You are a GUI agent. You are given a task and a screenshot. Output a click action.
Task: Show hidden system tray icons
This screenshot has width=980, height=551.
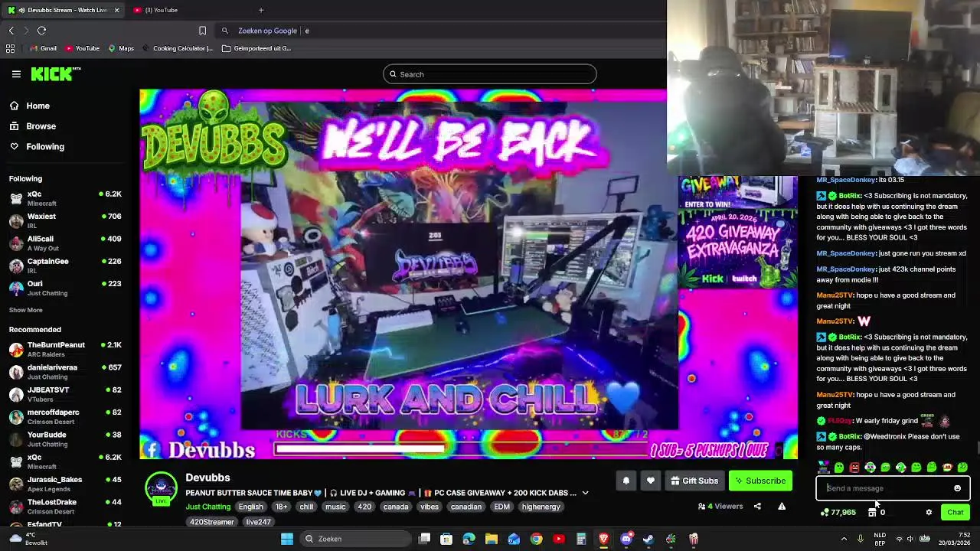click(x=844, y=539)
